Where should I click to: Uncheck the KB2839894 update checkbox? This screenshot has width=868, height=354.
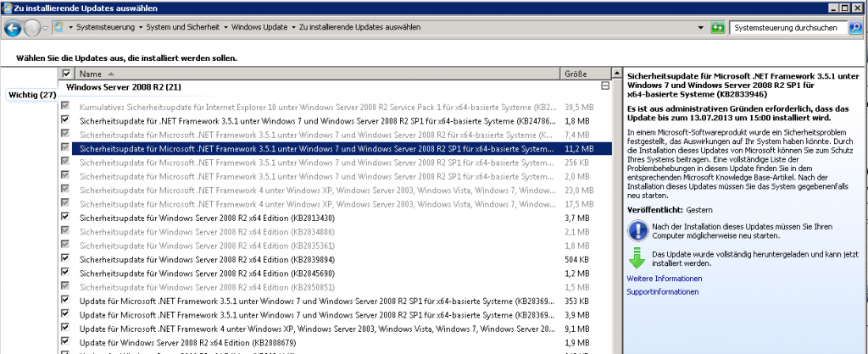pos(65,257)
